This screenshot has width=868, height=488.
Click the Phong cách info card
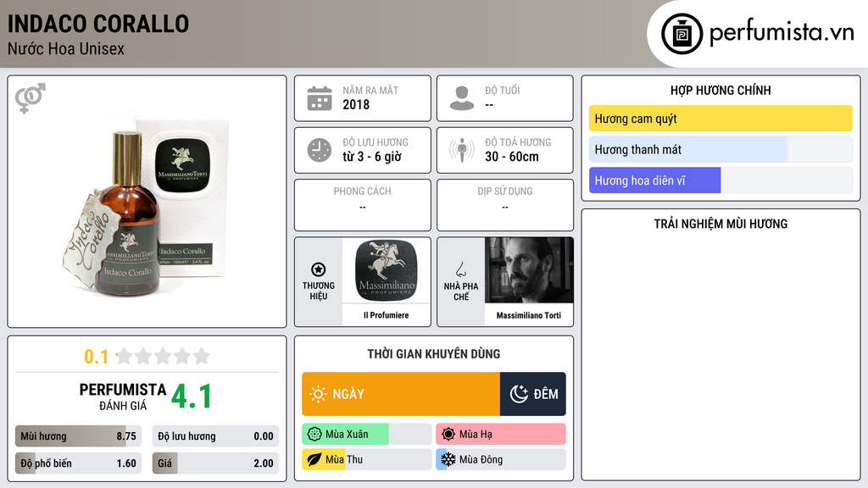pos(363,205)
